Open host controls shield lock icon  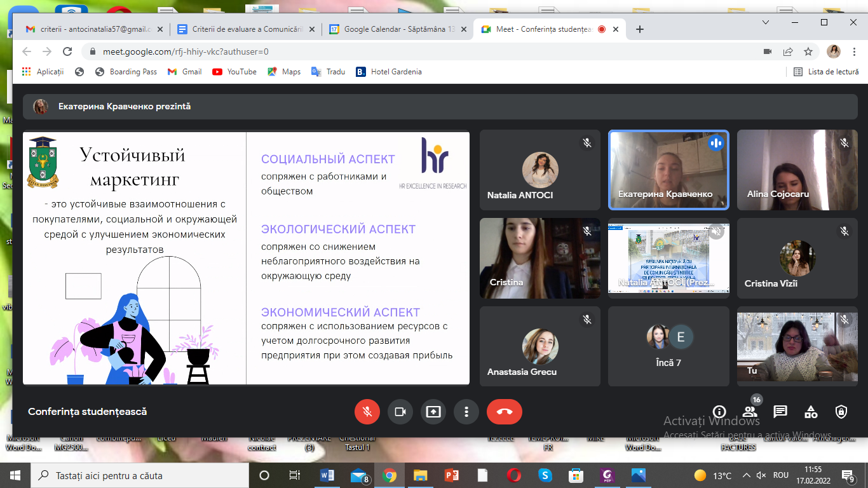click(x=841, y=412)
